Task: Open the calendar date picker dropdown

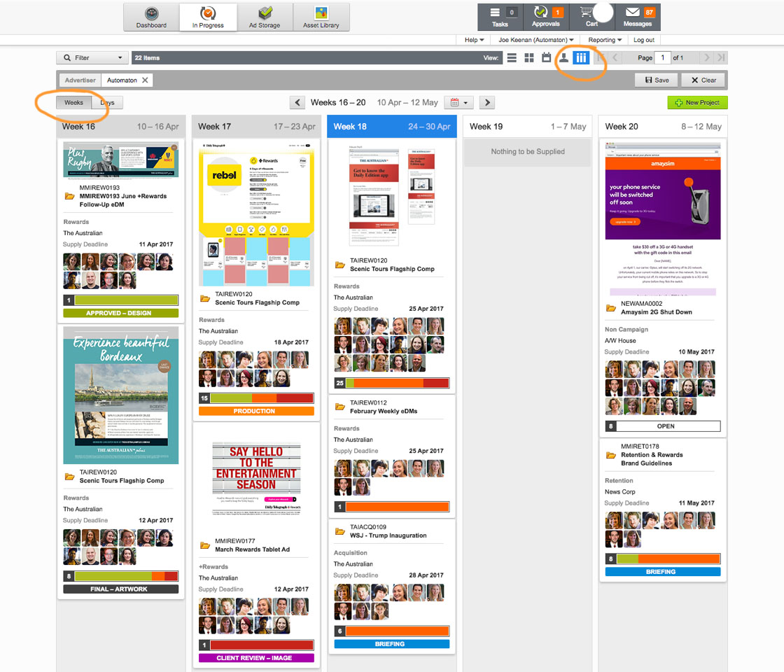Action: point(458,103)
